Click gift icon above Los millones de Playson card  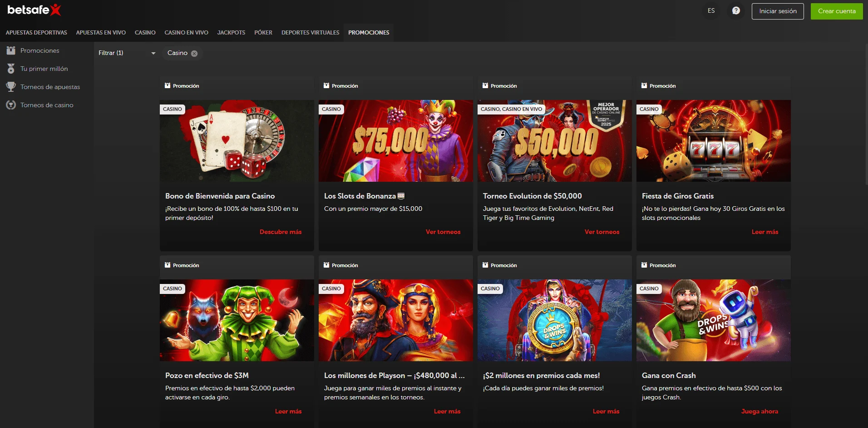326,265
